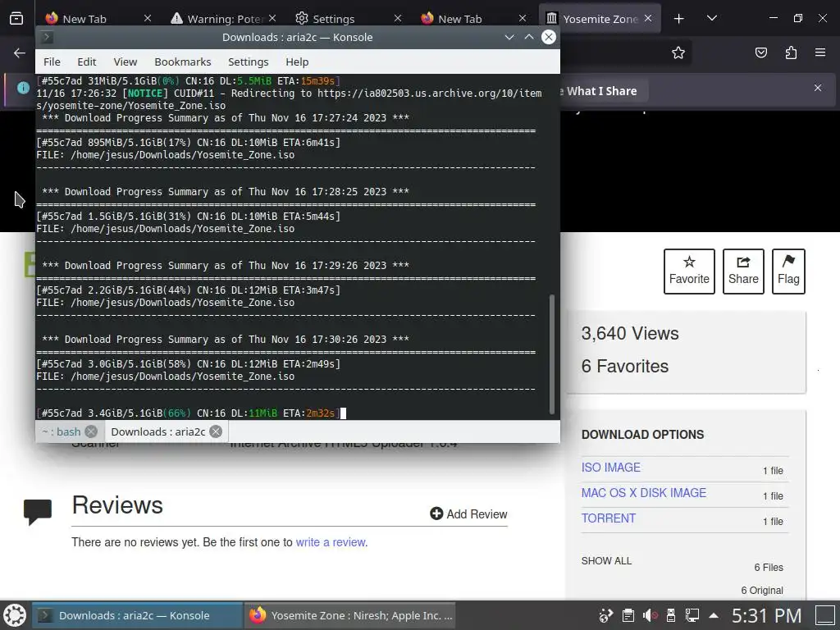Open the clipboard tray icon
Viewport: 840px width, 630px height.
coord(628,615)
